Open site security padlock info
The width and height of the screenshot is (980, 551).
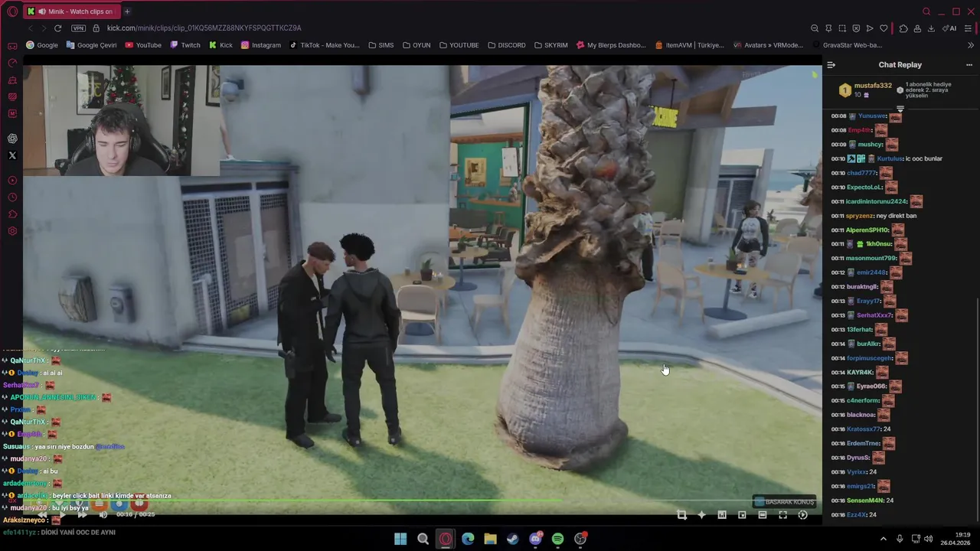pyautogui.click(x=96, y=28)
